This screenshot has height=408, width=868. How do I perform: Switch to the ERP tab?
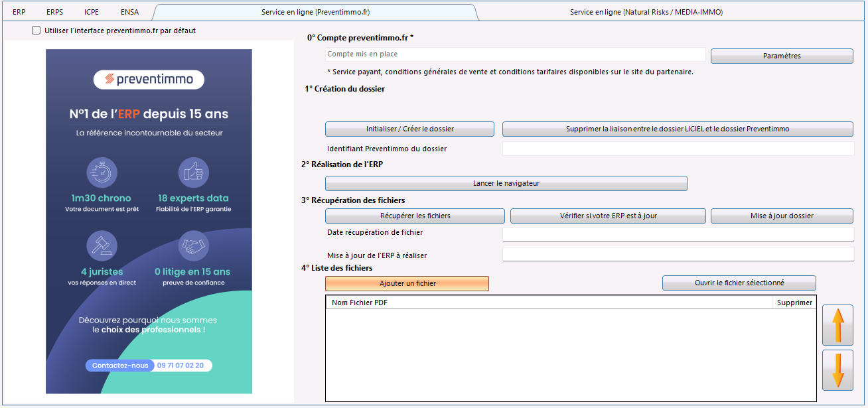click(19, 12)
